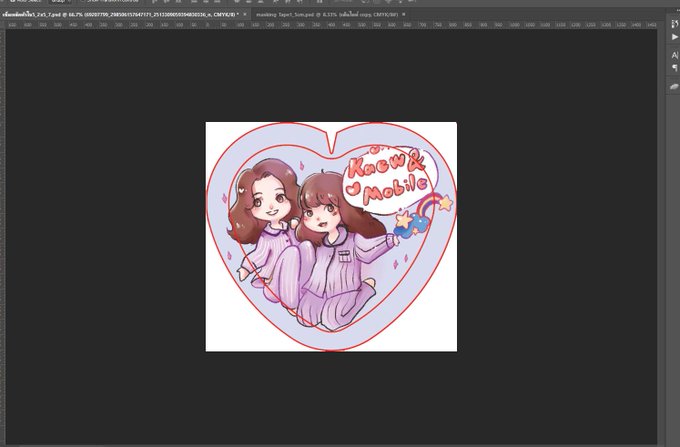Open the Character panel icon
680x447 pixels.
[674, 55]
